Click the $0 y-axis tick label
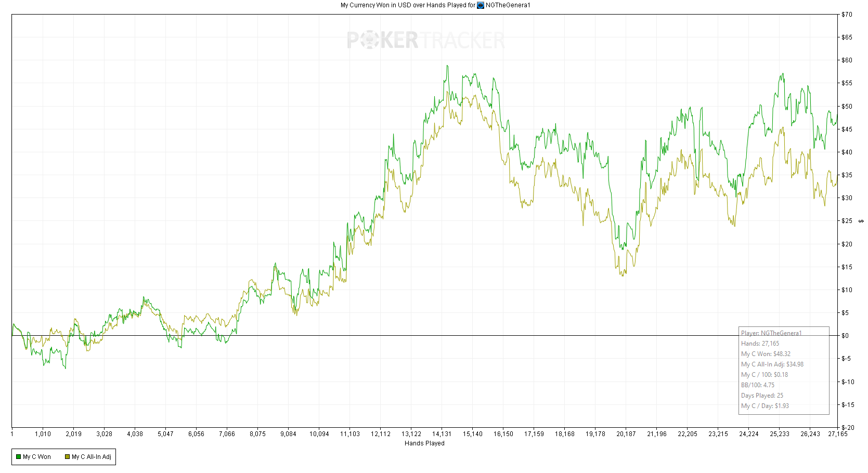Image resolution: width=868 pixels, height=473 pixels. (846, 336)
